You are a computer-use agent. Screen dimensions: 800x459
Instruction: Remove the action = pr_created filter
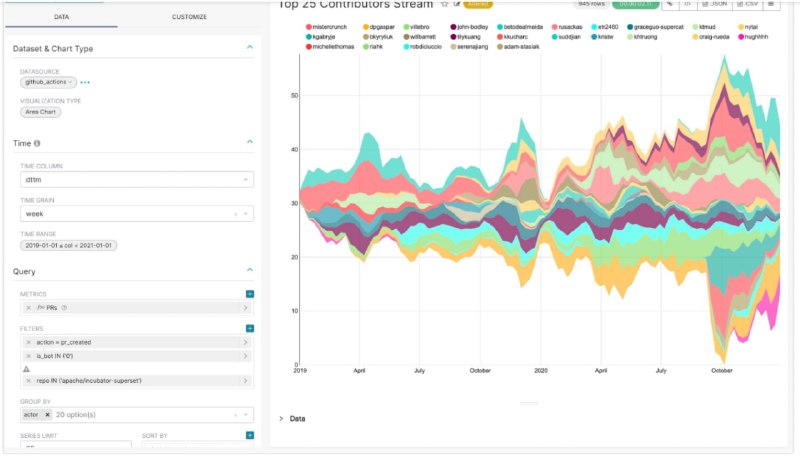pos(29,342)
